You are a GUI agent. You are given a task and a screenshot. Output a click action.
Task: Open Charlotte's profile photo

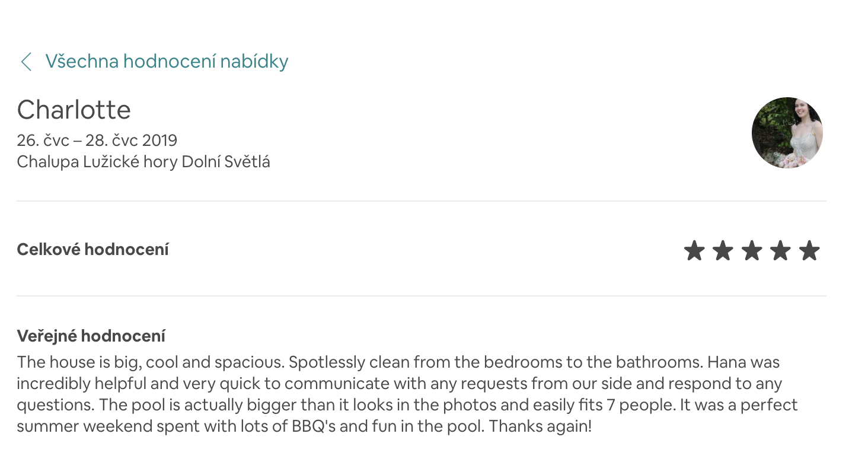pyautogui.click(x=787, y=133)
